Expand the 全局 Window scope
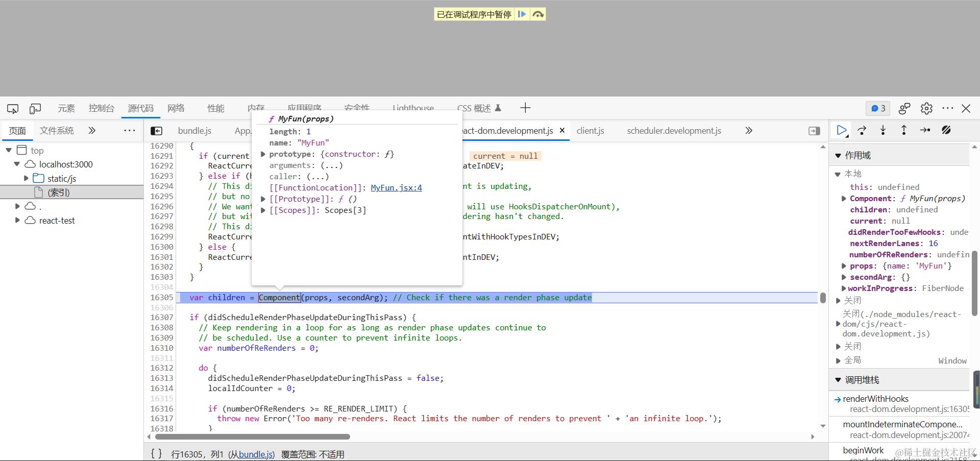This screenshot has height=461, width=980. pyautogui.click(x=838, y=360)
